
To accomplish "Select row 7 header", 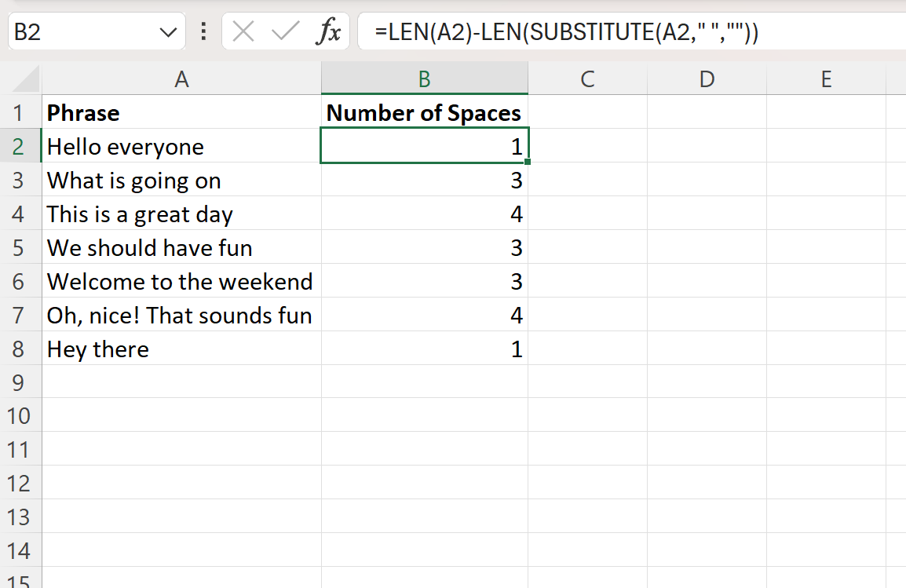I will point(21,315).
